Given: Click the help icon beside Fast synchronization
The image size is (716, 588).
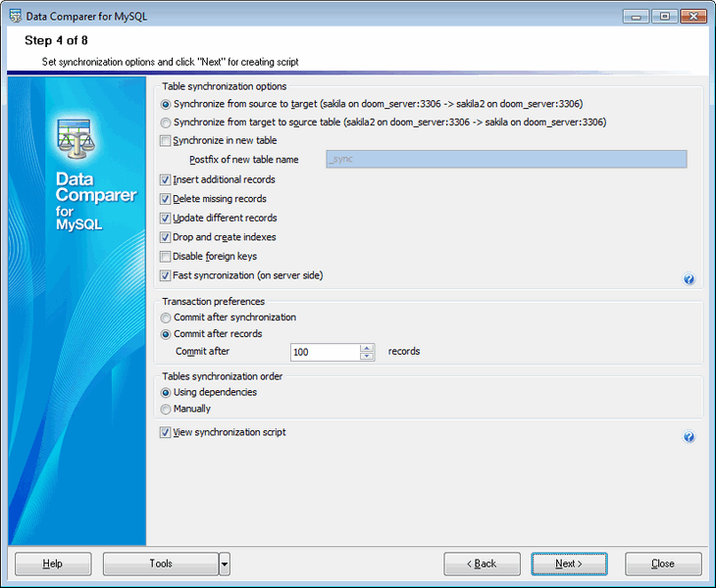Looking at the screenshot, I should tap(689, 278).
